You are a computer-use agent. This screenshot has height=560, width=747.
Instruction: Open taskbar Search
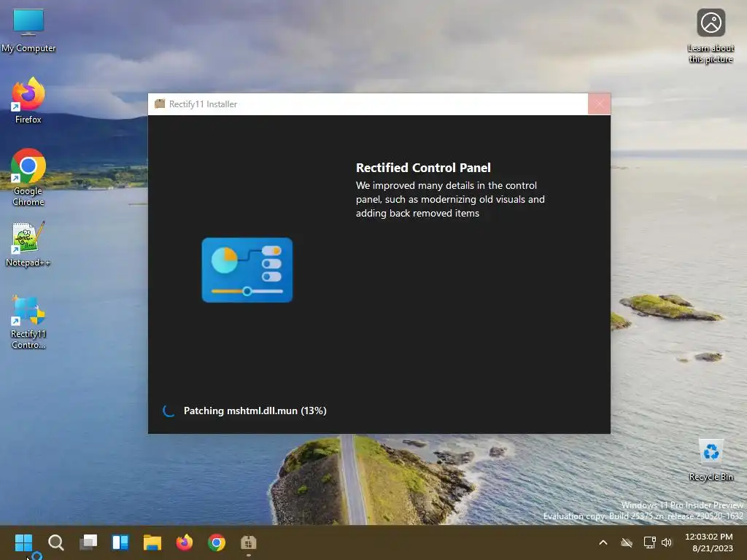[55, 542]
